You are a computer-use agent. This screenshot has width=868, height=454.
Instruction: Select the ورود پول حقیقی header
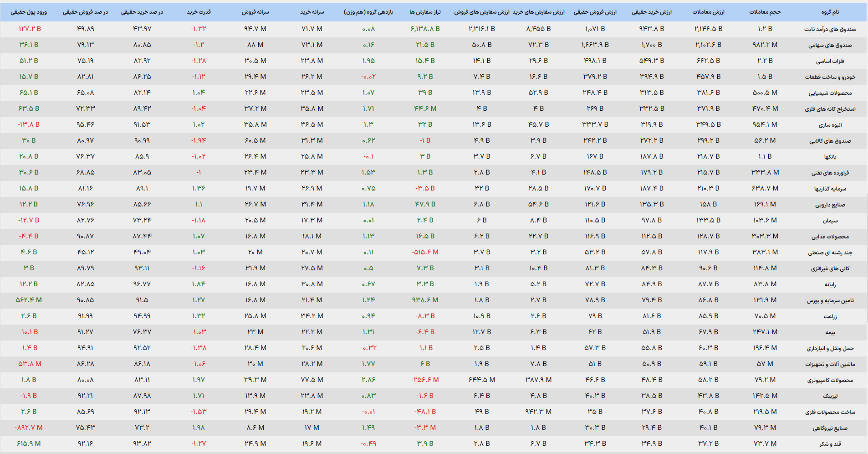pos(29,12)
